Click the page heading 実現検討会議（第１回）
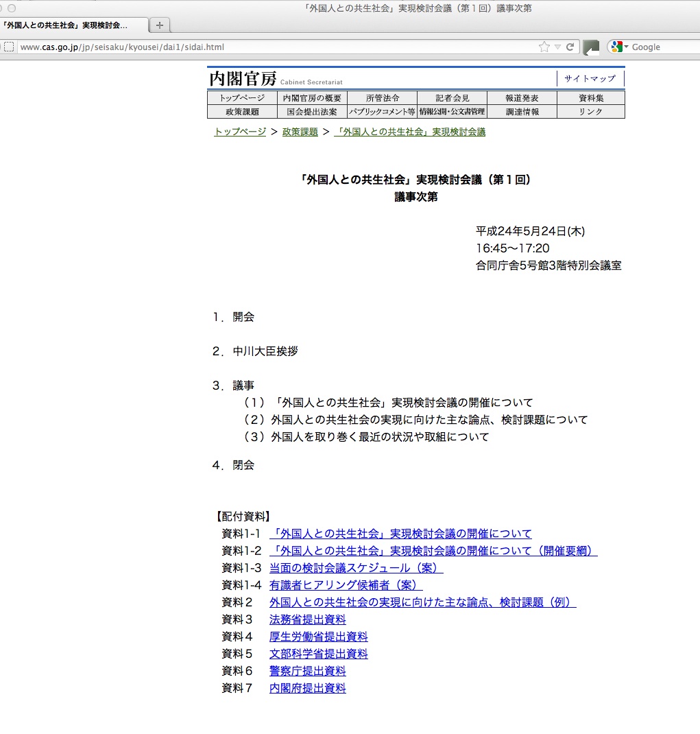This screenshot has height=734, width=700. pos(415,180)
